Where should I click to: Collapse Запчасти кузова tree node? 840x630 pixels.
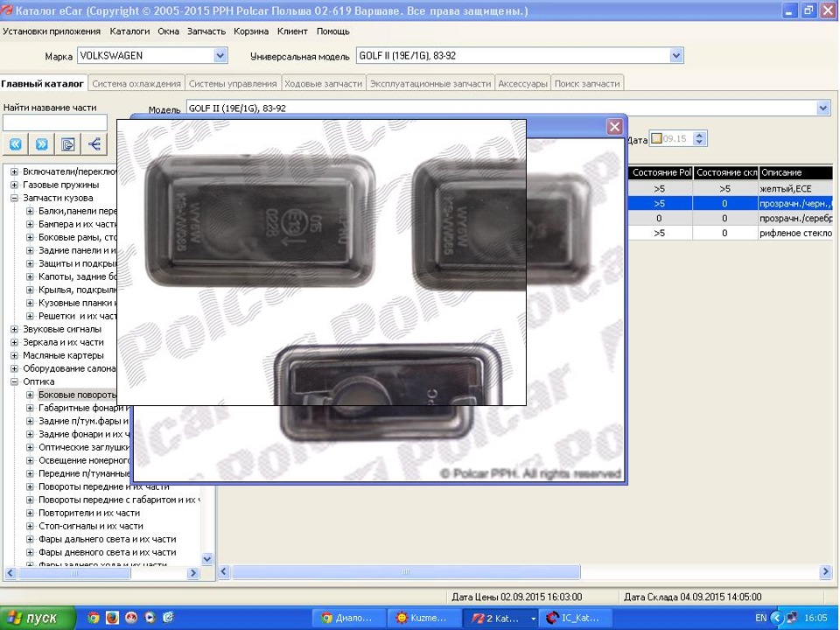pyautogui.click(x=15, y=198)
